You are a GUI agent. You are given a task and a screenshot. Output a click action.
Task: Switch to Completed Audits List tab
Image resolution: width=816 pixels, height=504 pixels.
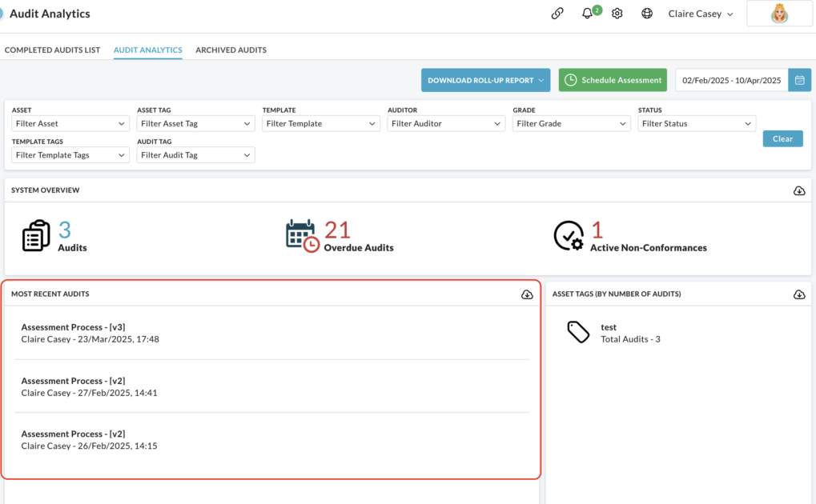tap(52, 50)
